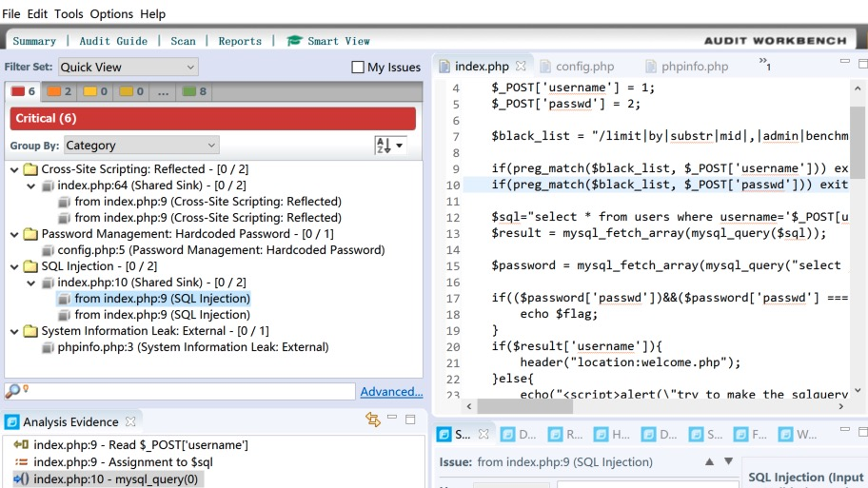868x488 pixels.
Task: Open the Group By Category dropdown
Action: coord(141,146)
